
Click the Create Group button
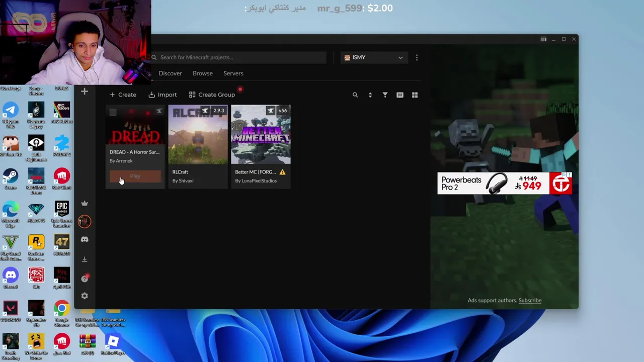tap(212, 95)
